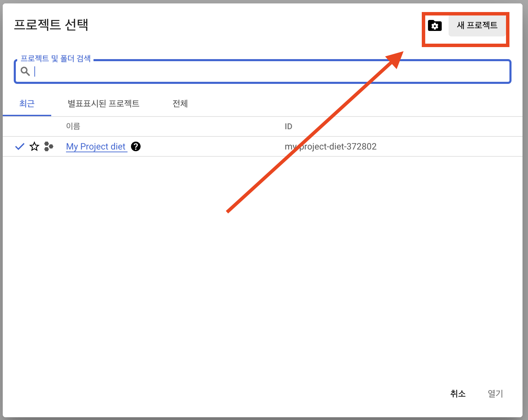This screenshot has height=420, width=528.
Task: Open the 별표표시된 프로젝트 tab
Action: pyautogui.click(x=103, y=103)
